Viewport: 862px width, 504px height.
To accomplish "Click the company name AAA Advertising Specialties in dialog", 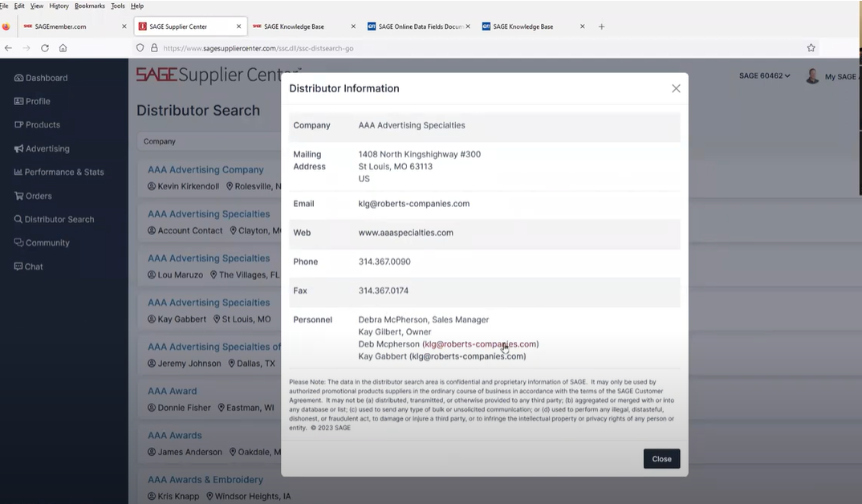I will click(x=412, y=125).
